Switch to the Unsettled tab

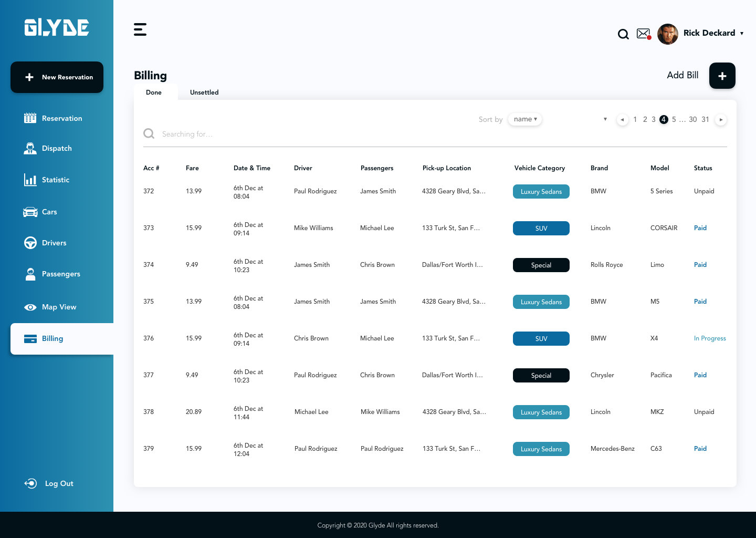[x=204, y=92]
